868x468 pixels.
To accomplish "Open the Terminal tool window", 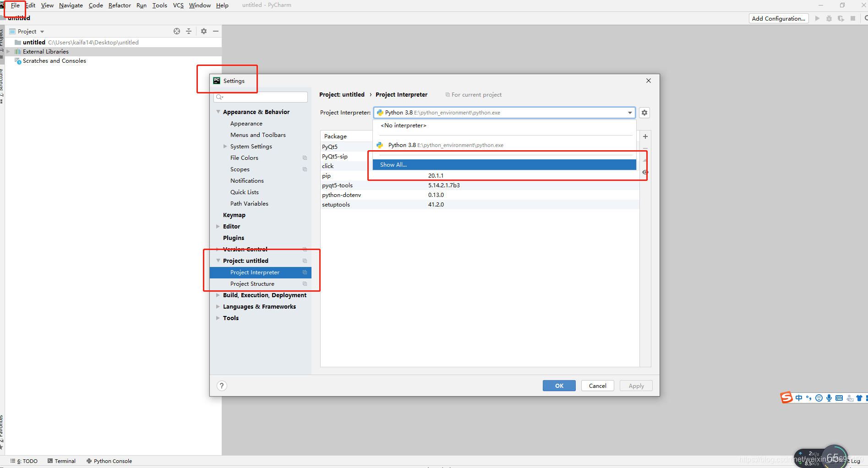I will (61, 461).
